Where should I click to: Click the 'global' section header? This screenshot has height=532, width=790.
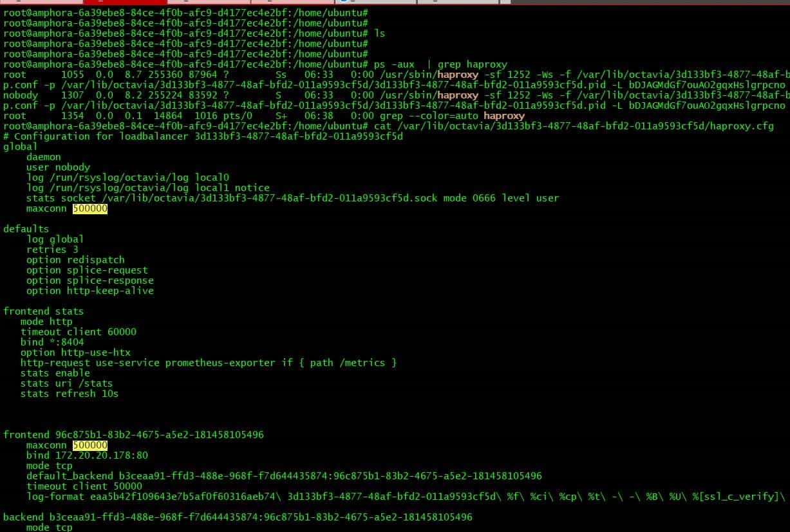pyautogui.click(x=21, y=147)
